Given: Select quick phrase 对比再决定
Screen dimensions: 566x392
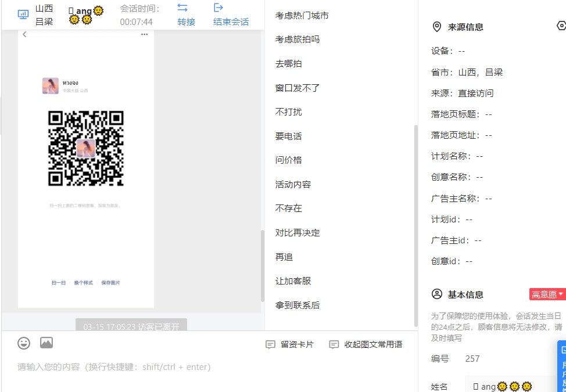Looking at the screenshot, I should [298, 233].
